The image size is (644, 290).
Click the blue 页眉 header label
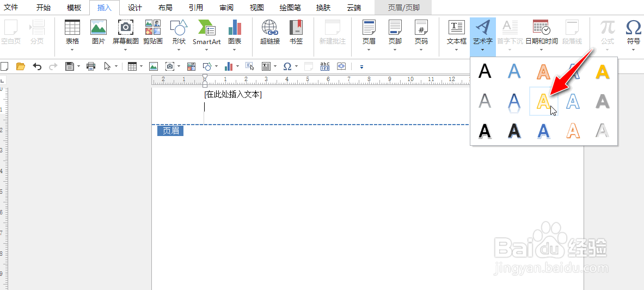(x=170, y=131)
